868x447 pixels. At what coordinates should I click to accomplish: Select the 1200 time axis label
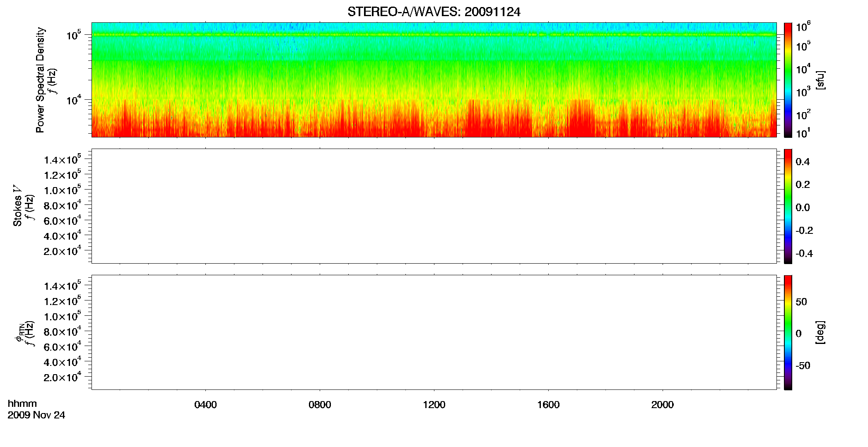434,405
